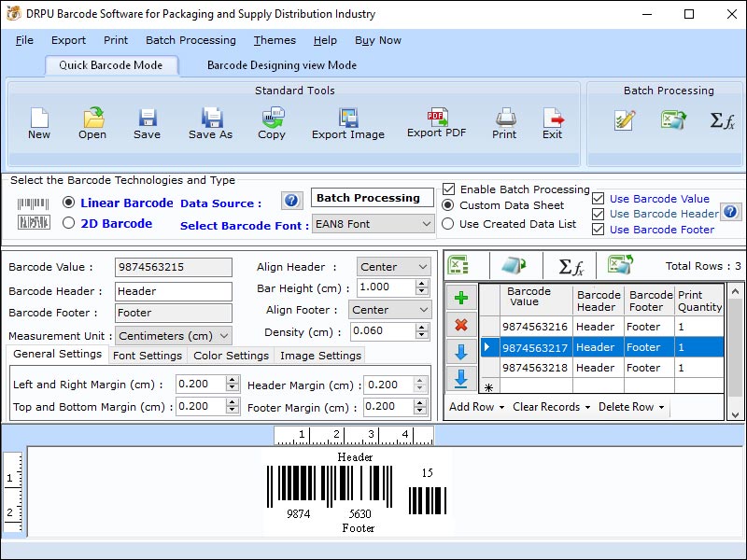Viewport: 747px width, 560px height.
Task: Export the barcode as an image
Action: (347, 121)
